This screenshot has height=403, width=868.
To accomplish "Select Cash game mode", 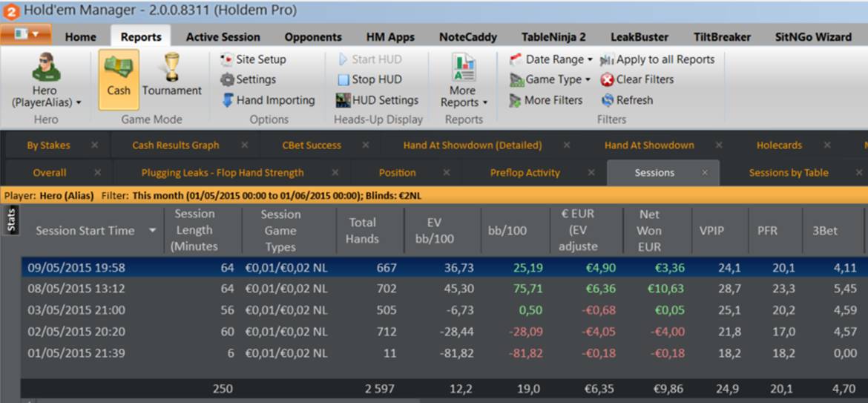I will coord(119,79).
